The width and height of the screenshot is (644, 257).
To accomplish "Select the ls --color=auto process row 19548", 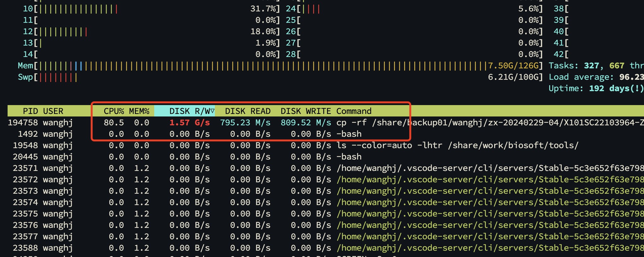I will 326,145.
